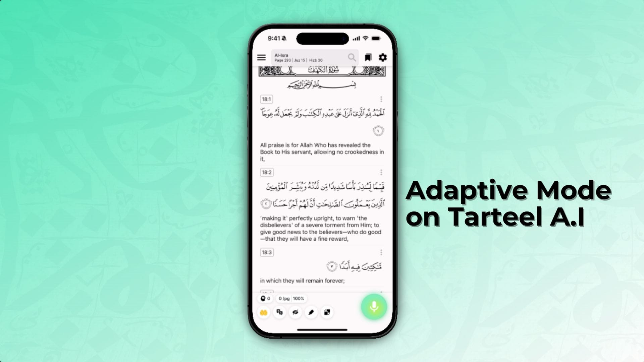Viewport: 644px width, 362px height.
Task: Access bookmark for current page
Action: pyautogui.click(x=368, y=57)
